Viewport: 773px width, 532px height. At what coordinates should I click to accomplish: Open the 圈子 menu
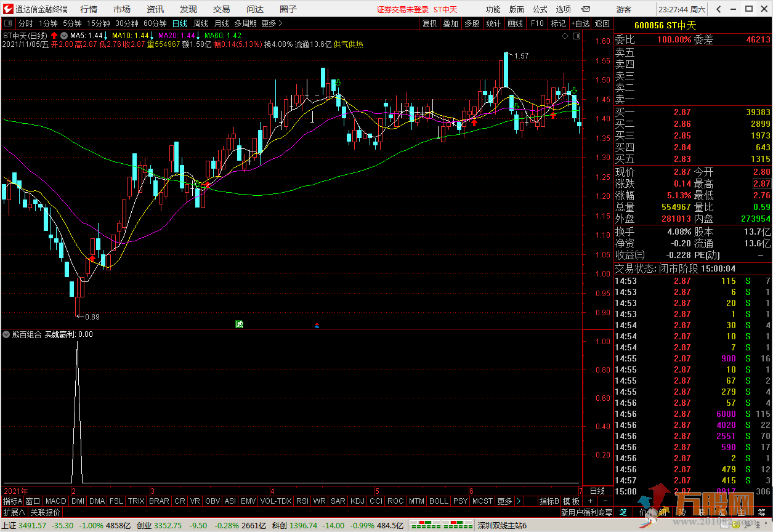pos(288,9)
